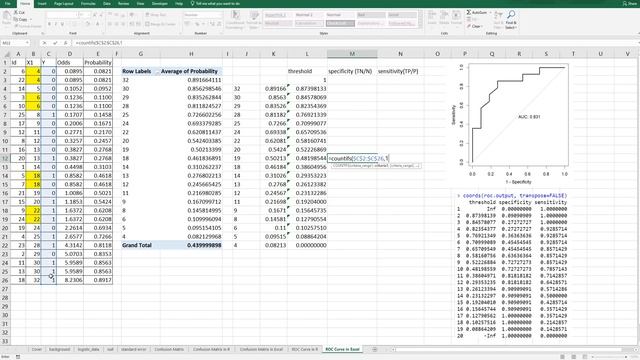Click the Percent Style icon
This screenshot has width=640, height=360.
coord(197,24)
